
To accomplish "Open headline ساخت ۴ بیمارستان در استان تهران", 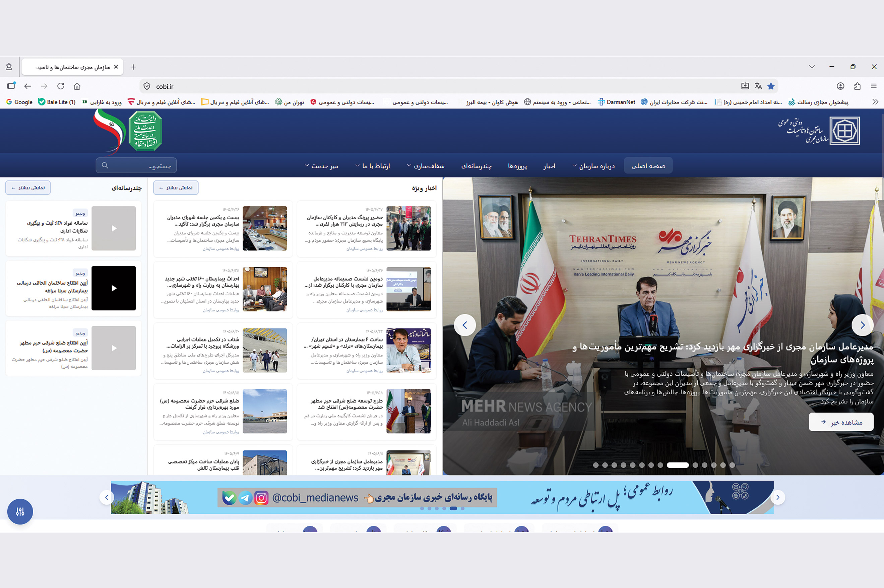I will (x=344, y=343).
